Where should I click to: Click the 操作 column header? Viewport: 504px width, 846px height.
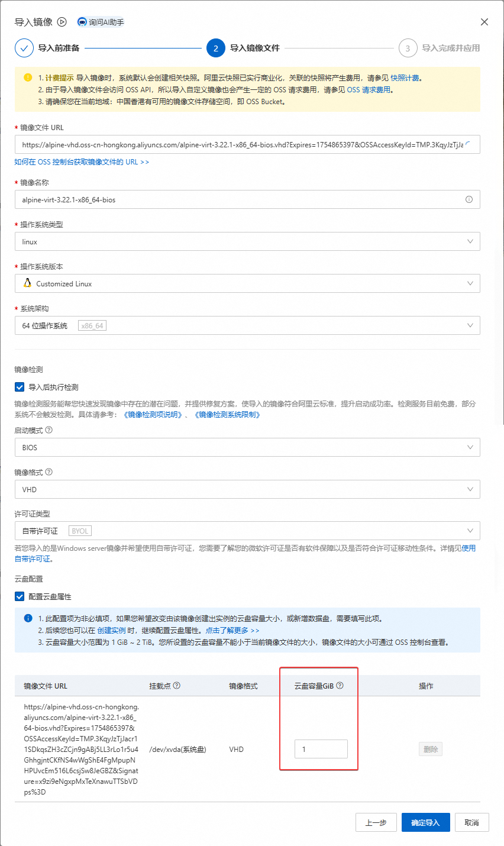click(426, 686)
